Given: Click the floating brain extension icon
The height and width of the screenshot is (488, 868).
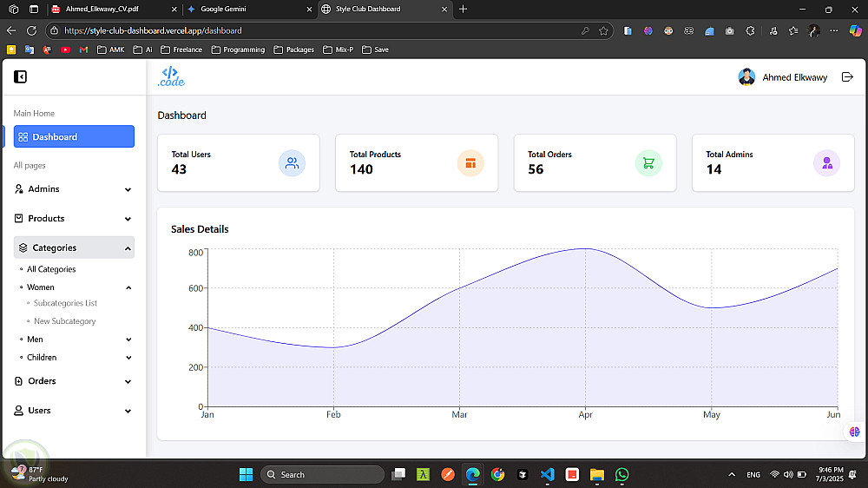Looking at the screenshot, I should [855, 432].
